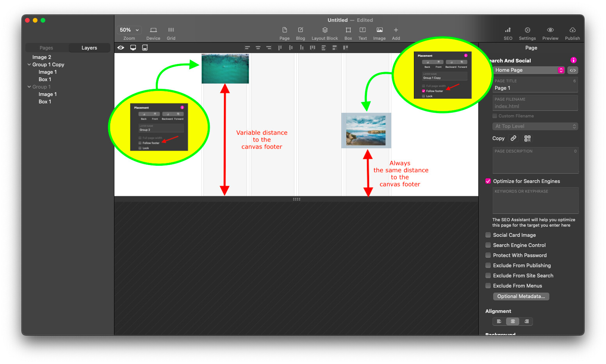Screen dimensions: 606x364
Task: Collapse Group 1 layer
Action: pos(29,87)
